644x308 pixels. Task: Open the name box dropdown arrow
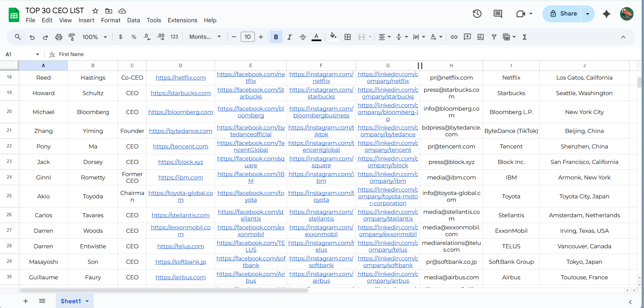37,54
